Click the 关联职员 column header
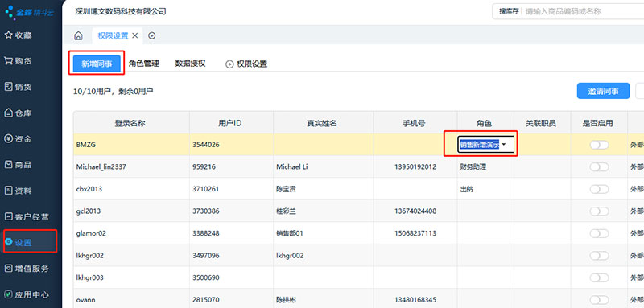 541,122
